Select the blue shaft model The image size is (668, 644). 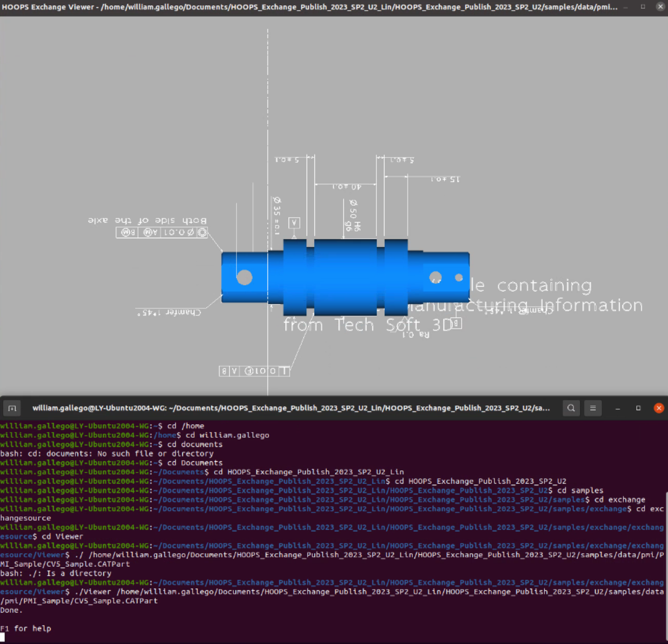pyautogui.click(x=344, y=276)
